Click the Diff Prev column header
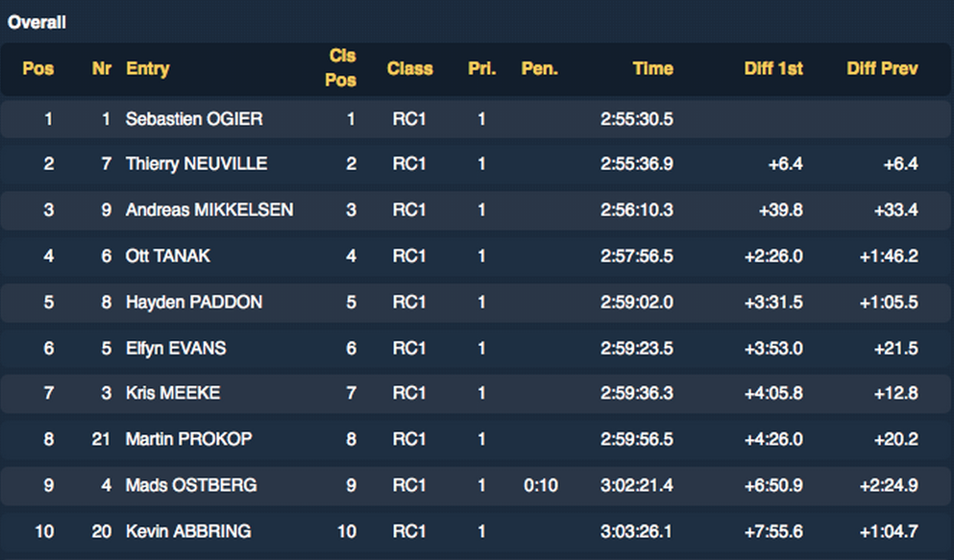 point(882,68)
